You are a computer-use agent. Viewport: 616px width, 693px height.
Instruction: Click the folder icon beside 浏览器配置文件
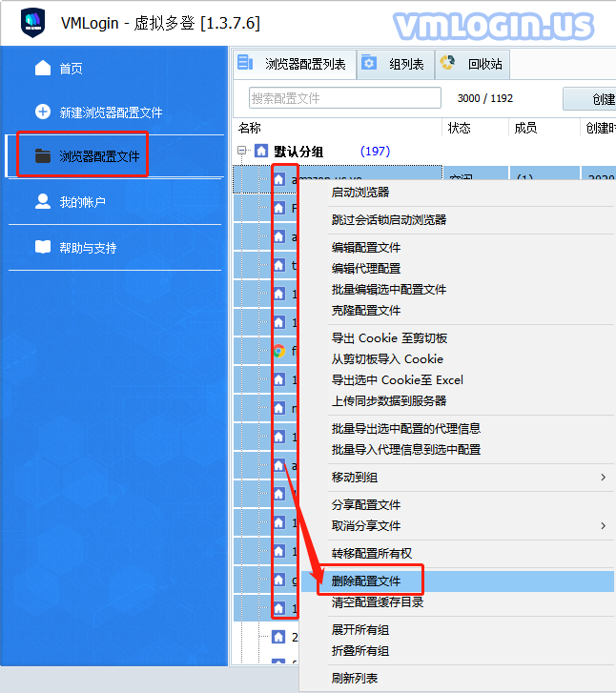(43, 155)
